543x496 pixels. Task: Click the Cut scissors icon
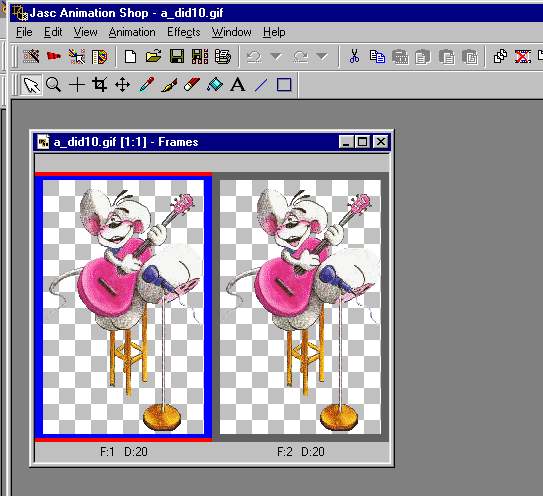354,56
